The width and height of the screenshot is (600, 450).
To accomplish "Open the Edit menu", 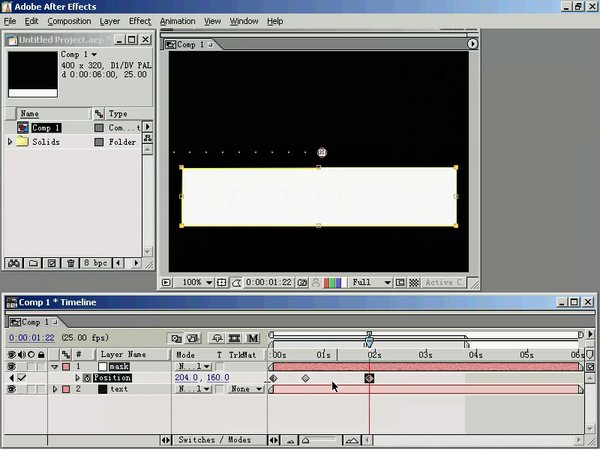I will pos(31,21).
